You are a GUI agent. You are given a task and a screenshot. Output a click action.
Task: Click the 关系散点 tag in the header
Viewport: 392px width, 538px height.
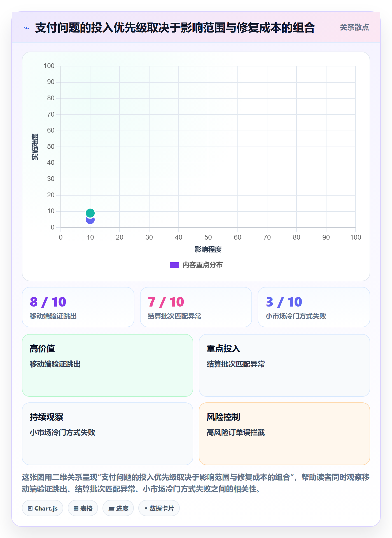[x=354, y=27]
